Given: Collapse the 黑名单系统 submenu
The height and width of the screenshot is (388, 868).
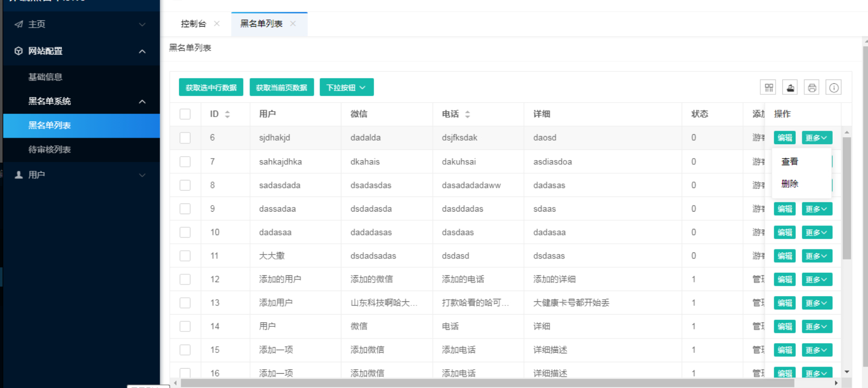Looking at the screenshot, I should pos(142,101).
